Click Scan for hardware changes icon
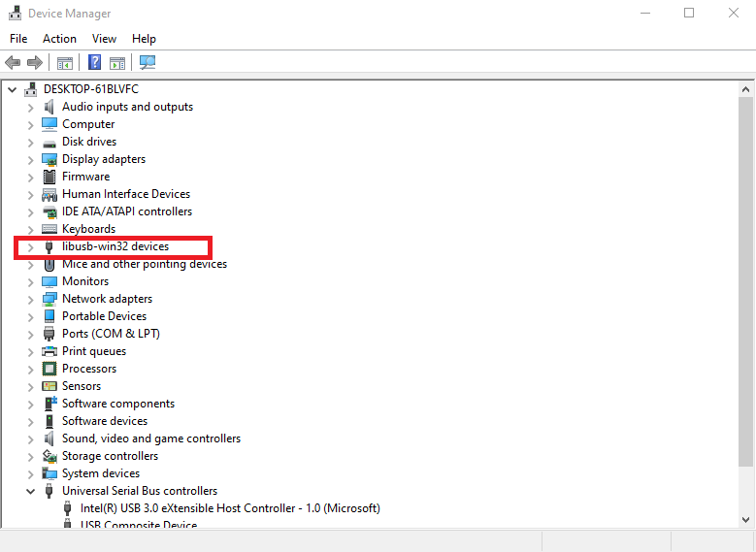The image size is (756, 552). pos(148,62)
